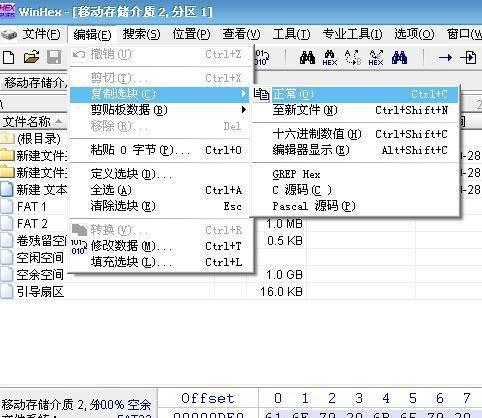
Task: Click the Go to offset arrow icon
Action: pos(445,58)
